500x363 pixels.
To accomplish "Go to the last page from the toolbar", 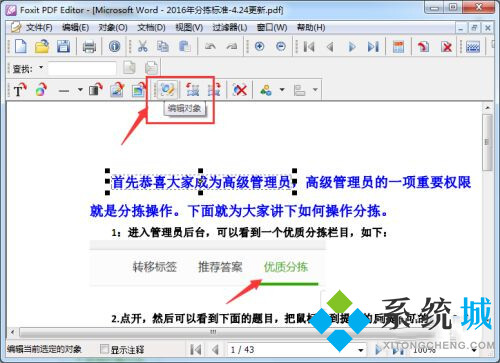I will pyautogui.click(x=373, y=47).
